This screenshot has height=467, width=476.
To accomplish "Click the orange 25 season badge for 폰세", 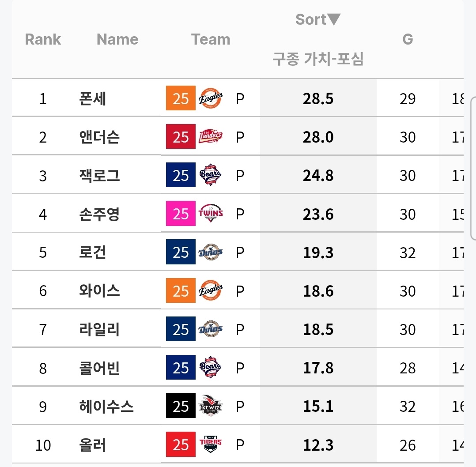I will tap(181, 98).
